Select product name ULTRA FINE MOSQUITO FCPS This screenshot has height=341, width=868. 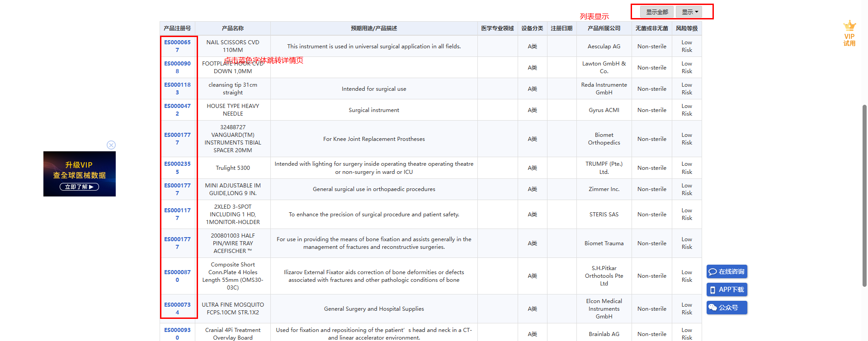click(233, 308)
